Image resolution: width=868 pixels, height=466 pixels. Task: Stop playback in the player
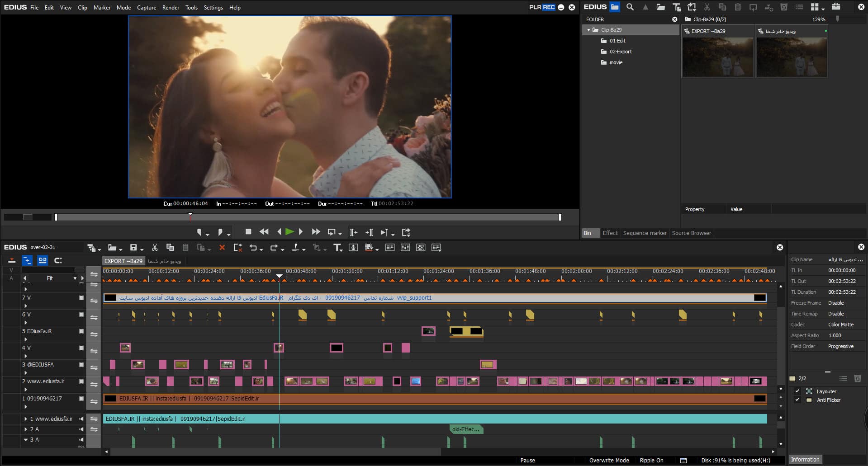(x=248, y=231)
